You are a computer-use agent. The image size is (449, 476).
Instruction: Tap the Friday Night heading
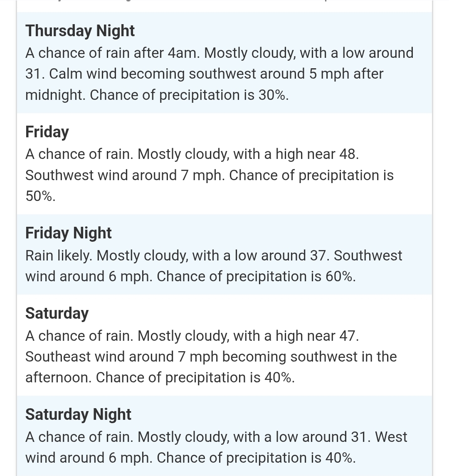point(68,233)
